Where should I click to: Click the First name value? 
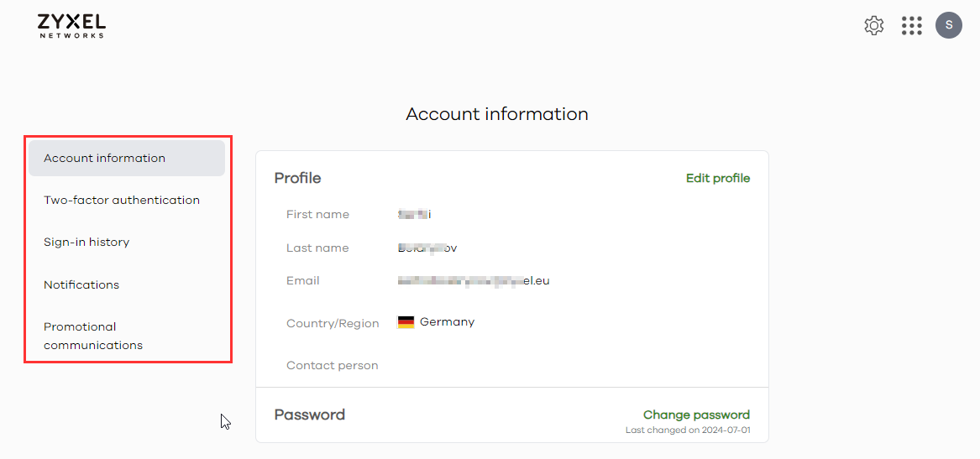pos(415,215)
